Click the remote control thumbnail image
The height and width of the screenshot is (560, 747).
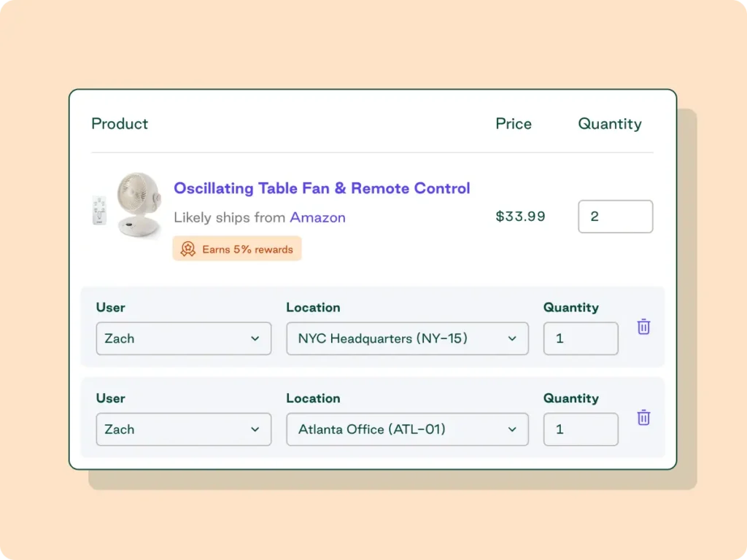(x=99, y=211)
